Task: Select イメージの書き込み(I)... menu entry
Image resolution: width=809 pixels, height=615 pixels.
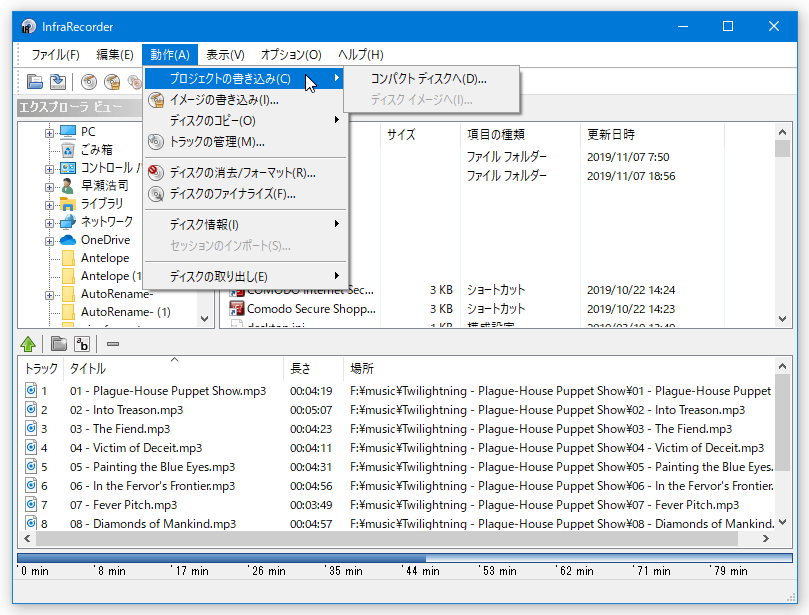Action: pos(246,100)
